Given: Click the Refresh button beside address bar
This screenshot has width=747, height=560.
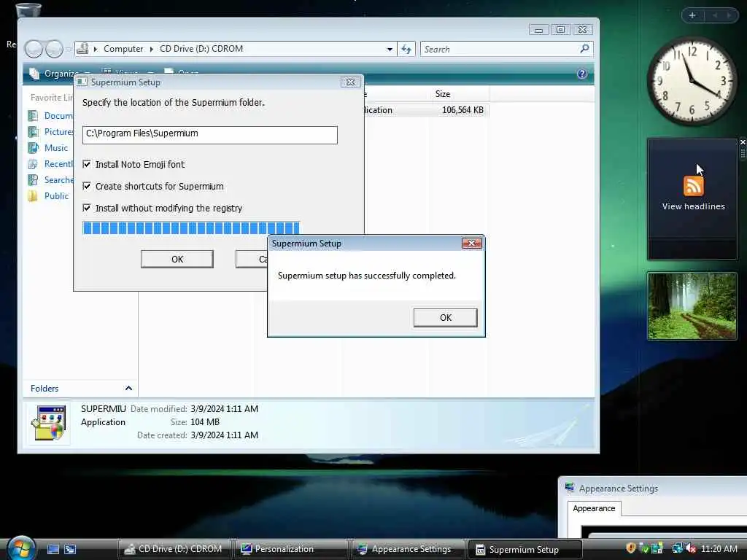Looking at the screenshot, I should coord(406,49).
